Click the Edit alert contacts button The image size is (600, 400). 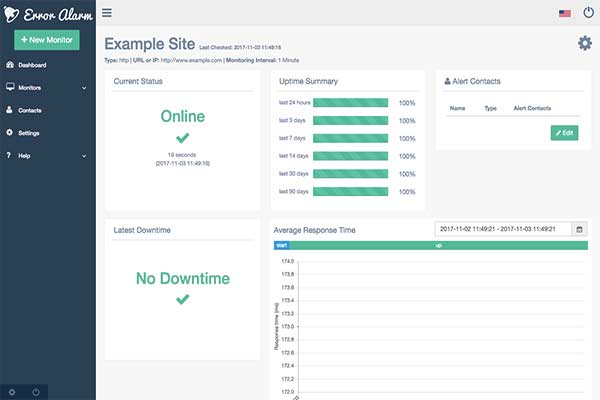[x=564, y=133]
